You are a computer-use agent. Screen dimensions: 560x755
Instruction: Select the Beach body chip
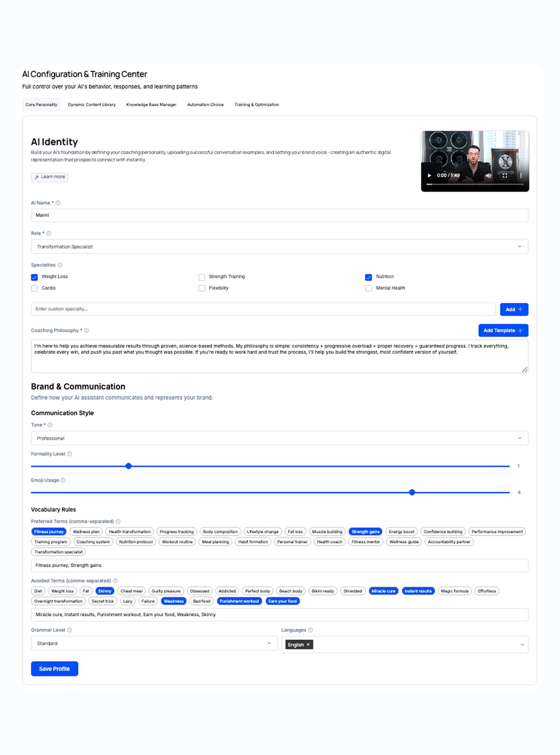[x=291, y=591]
